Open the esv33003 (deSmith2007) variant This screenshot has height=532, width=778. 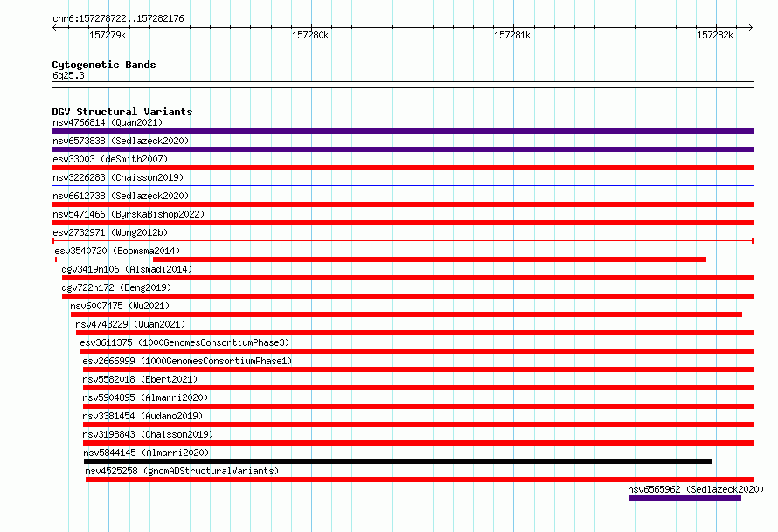point(402,168)
